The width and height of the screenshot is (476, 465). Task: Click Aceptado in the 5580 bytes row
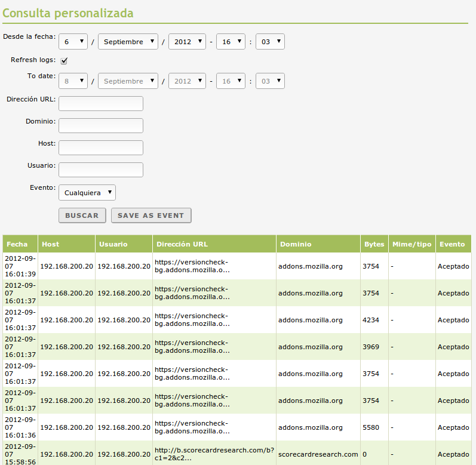pos(453,427)
